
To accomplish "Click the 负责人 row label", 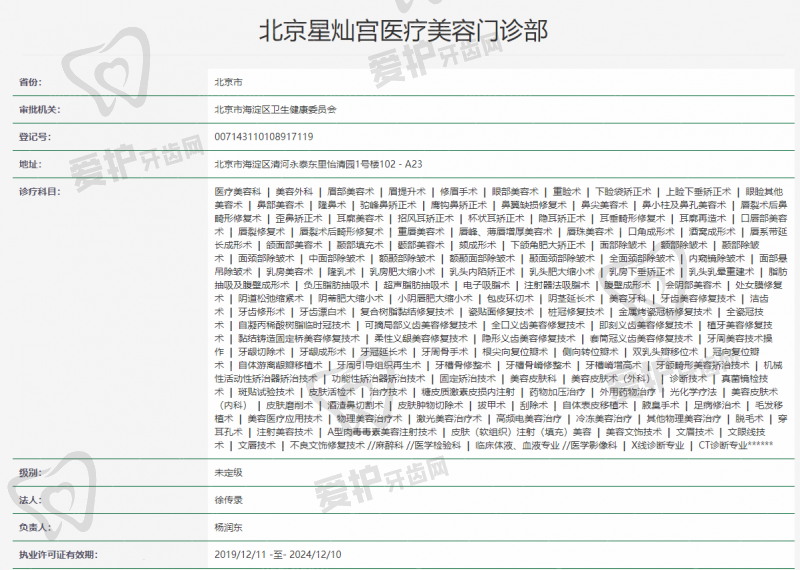I will [x=35, y=525].
